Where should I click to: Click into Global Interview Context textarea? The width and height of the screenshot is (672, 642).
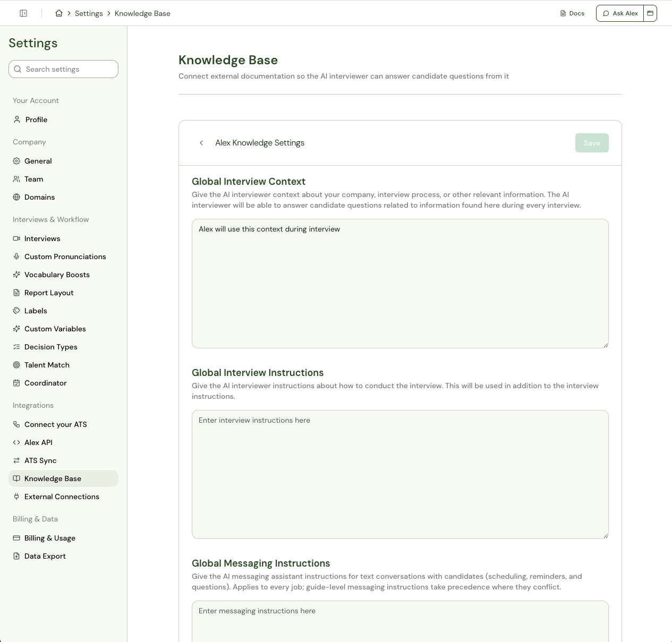tap(400, 284)
